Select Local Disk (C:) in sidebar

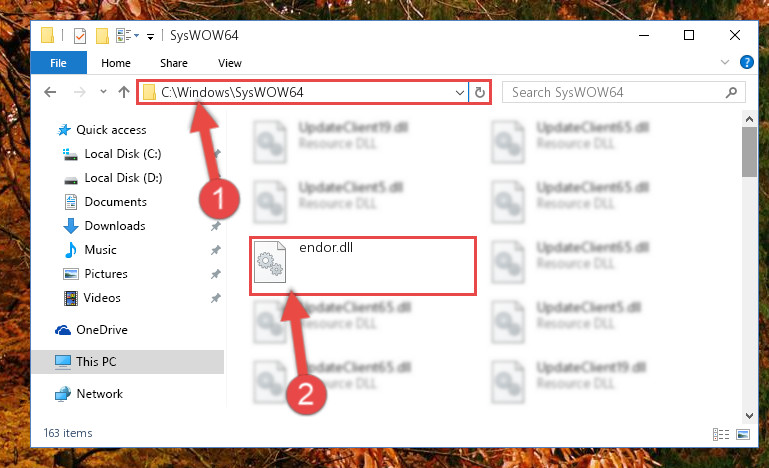pos(123,154)
